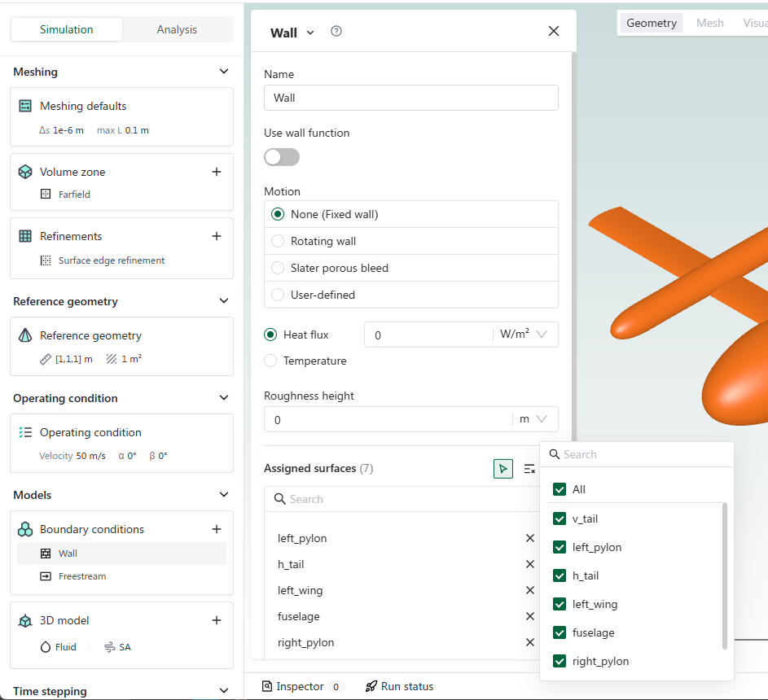Toggle the Use wall function switch

[x=282, y=157]
